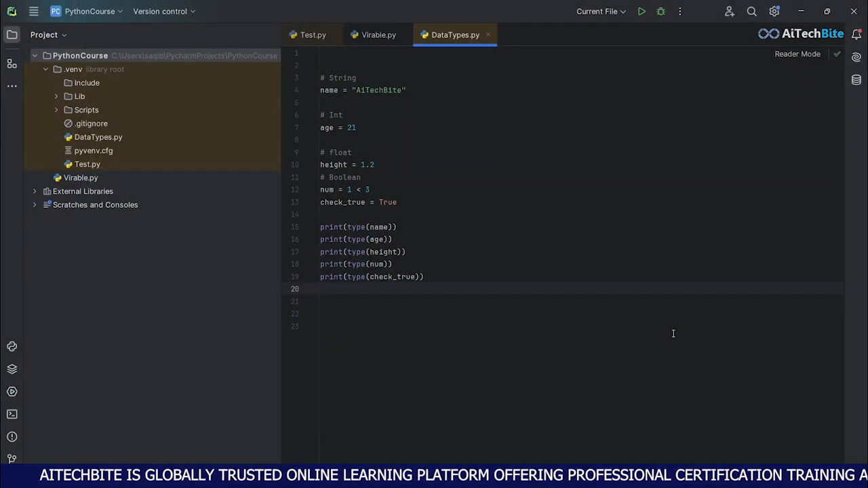The image size is (868, 488).
Task: Expand the Scripts folder
Action: click(x=56, y=110)
